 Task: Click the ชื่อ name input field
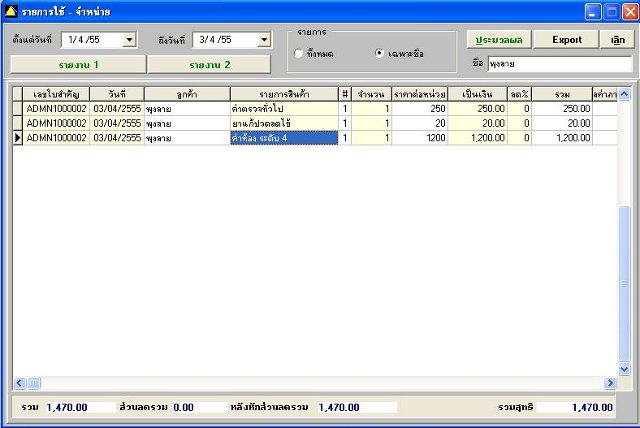click(x=560, y=64)
